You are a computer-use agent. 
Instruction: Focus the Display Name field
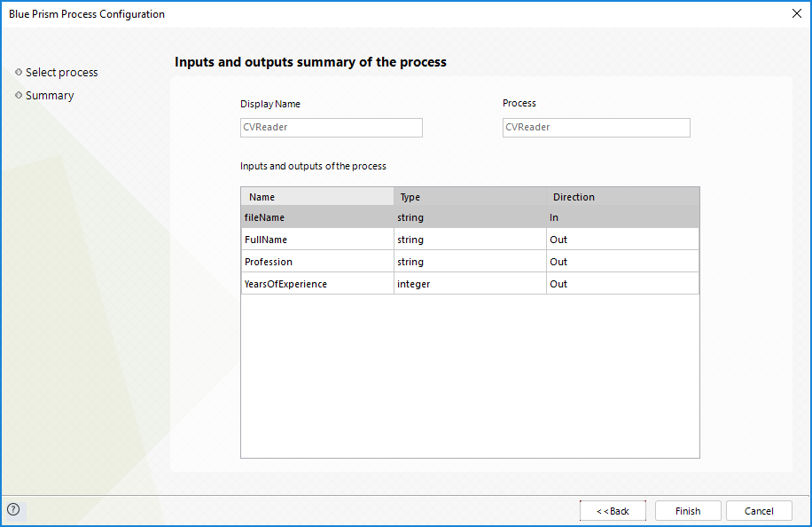click(x=332, y=128)
